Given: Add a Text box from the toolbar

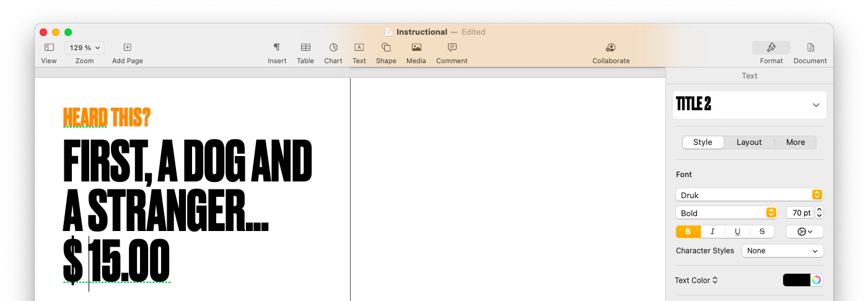Looking at the screenshot, I should (359, 48).
